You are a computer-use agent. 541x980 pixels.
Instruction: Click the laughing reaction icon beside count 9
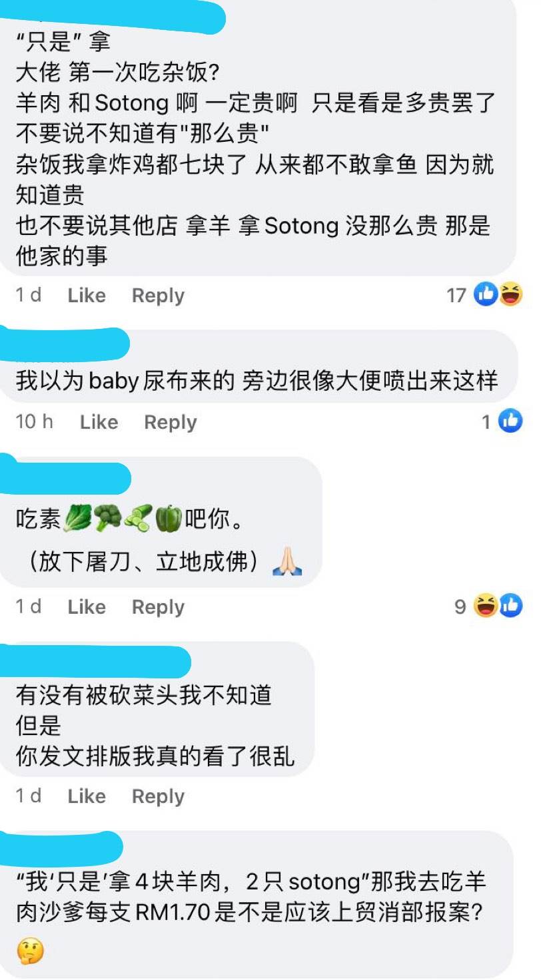[x=486, y=606]
